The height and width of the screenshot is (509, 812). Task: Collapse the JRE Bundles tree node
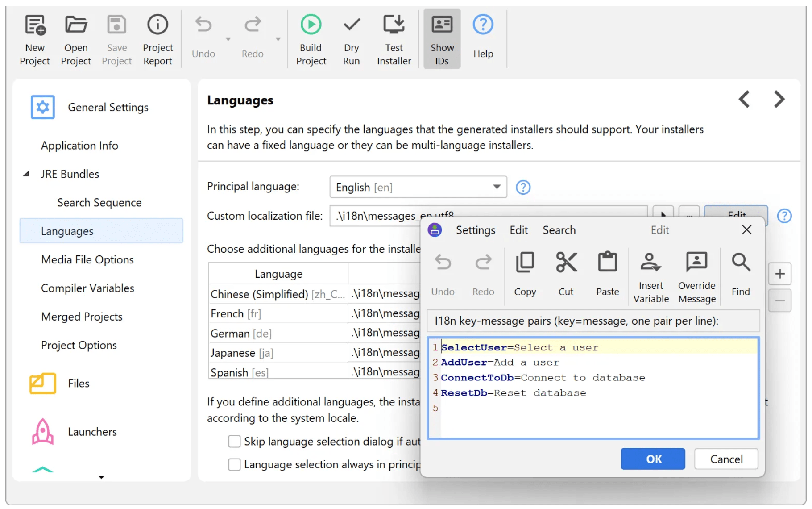tap(26, 174)
